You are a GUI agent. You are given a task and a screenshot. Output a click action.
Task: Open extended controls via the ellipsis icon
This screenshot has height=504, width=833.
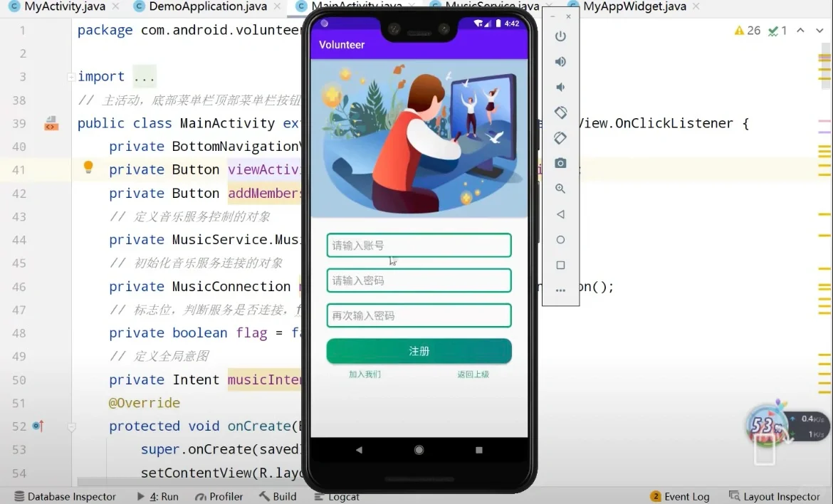(x=560, y=290)
